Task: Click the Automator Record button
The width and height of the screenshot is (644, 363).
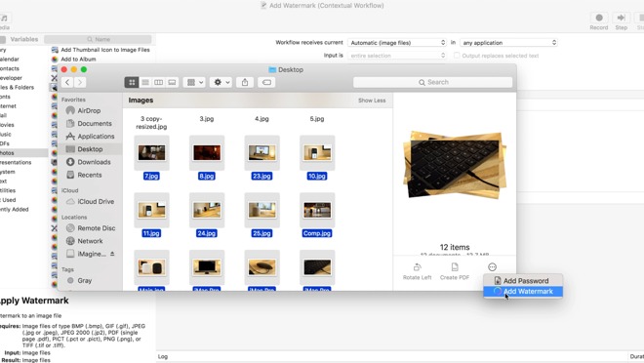Action: (599, 20)
